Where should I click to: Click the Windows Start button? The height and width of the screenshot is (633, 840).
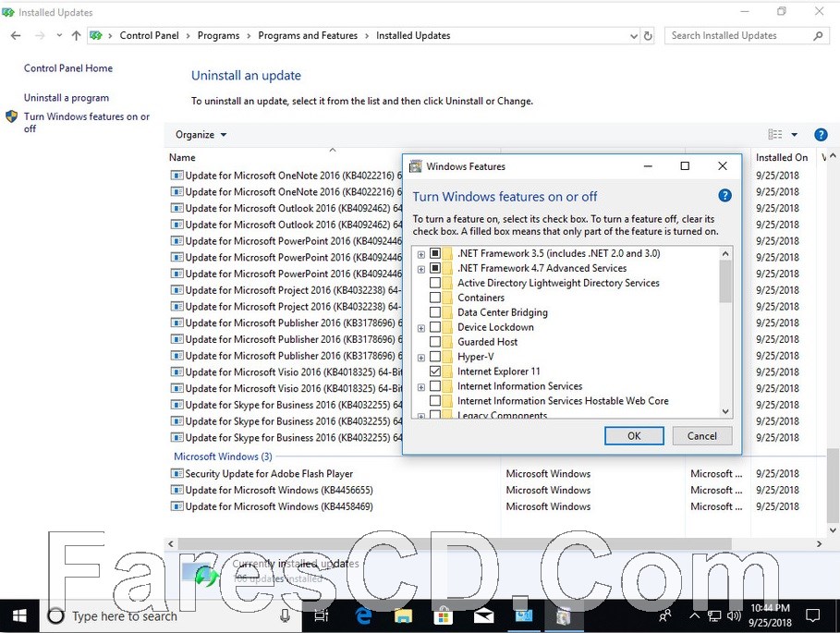tap(19, 615)
